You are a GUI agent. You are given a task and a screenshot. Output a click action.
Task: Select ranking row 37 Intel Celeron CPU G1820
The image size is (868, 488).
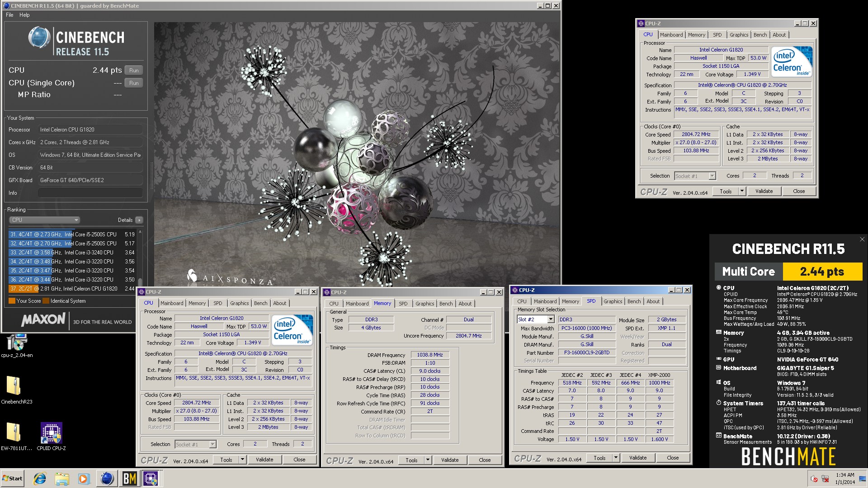[72, 289]
